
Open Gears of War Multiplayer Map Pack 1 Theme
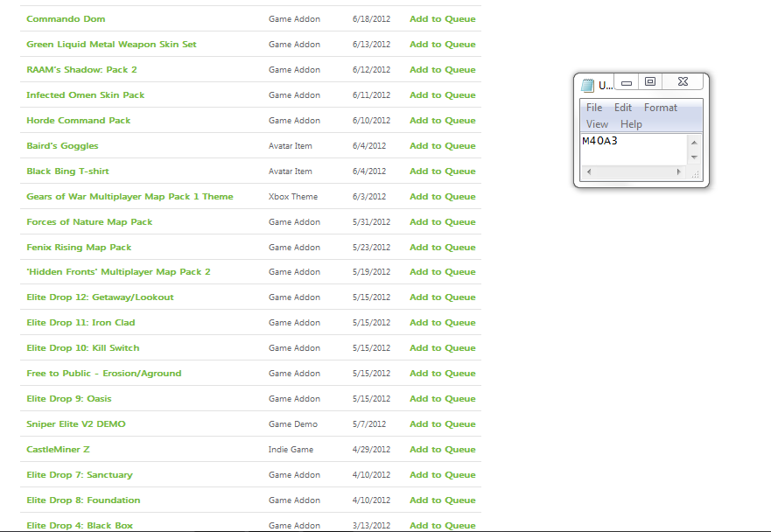tap(130, 197)
